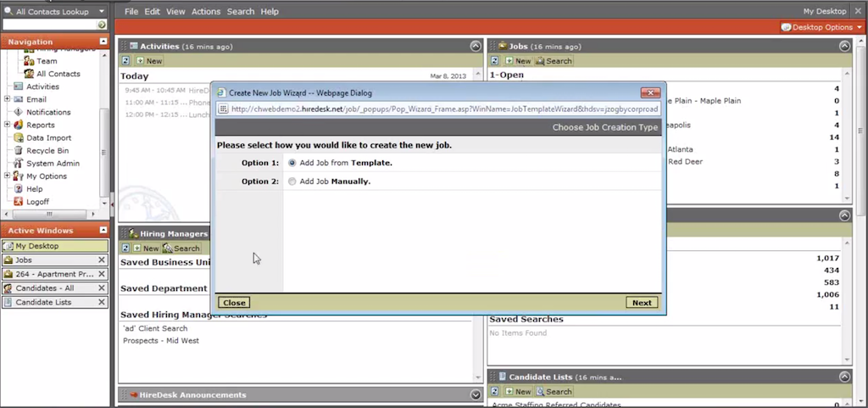Screen dimensions: 868x408
Task: Open the Search menu
Action: pos(240,11)
